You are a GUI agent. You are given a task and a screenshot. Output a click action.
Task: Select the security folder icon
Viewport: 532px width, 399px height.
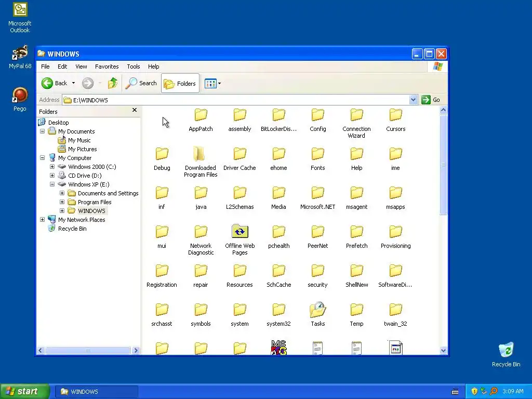point(318,271)
